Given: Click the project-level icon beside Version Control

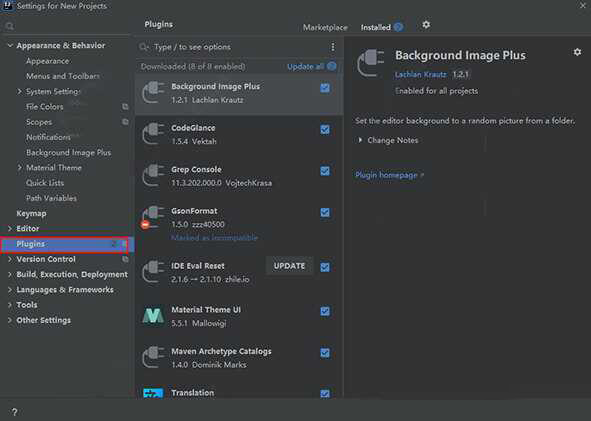Looking at the screenshot, I should click(x=125, y=259).
